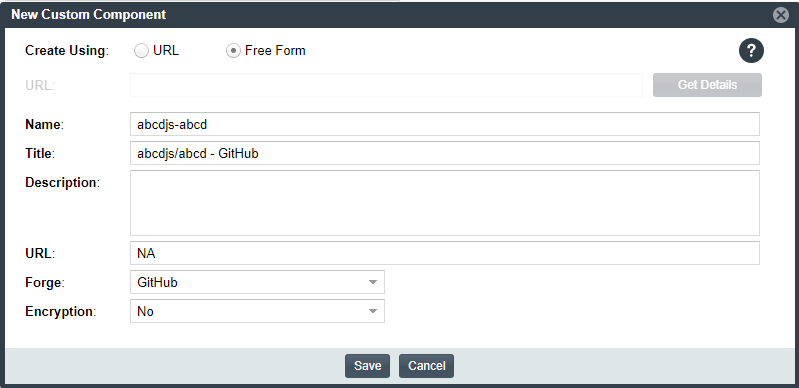
Task: Click into the Title text field
Action: (445, 153)
